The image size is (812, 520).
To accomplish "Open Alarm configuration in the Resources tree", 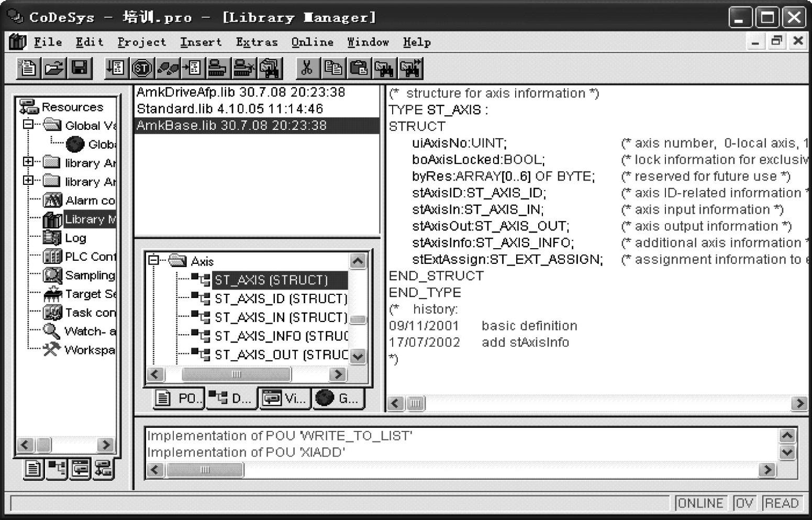I will coord(79,201).
